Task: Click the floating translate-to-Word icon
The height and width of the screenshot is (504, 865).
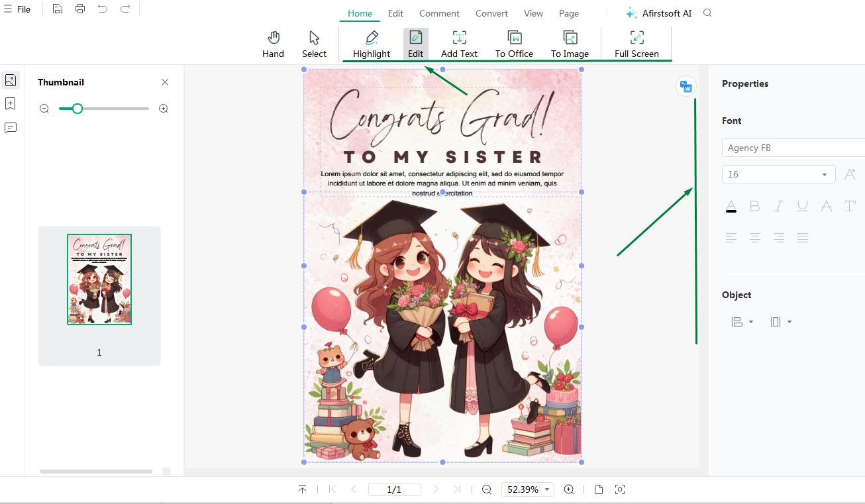Action: 686,87
